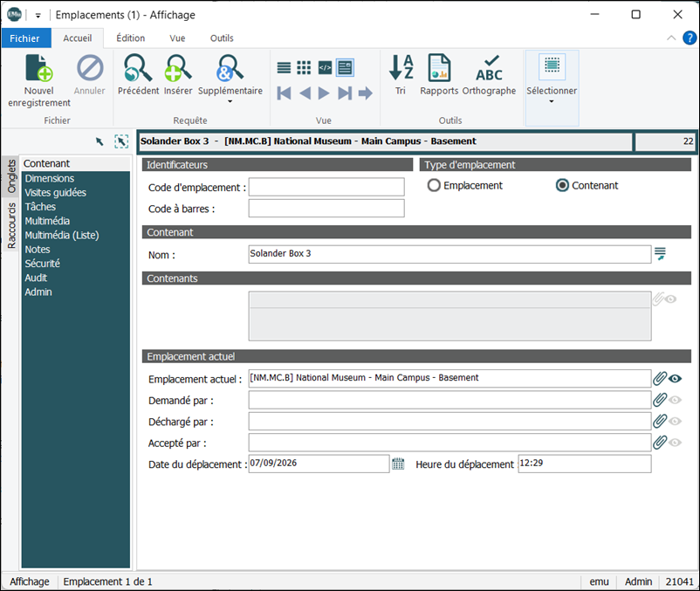Run the Précédent search
This screenshot has width=700, height=591.
(138, 74)
